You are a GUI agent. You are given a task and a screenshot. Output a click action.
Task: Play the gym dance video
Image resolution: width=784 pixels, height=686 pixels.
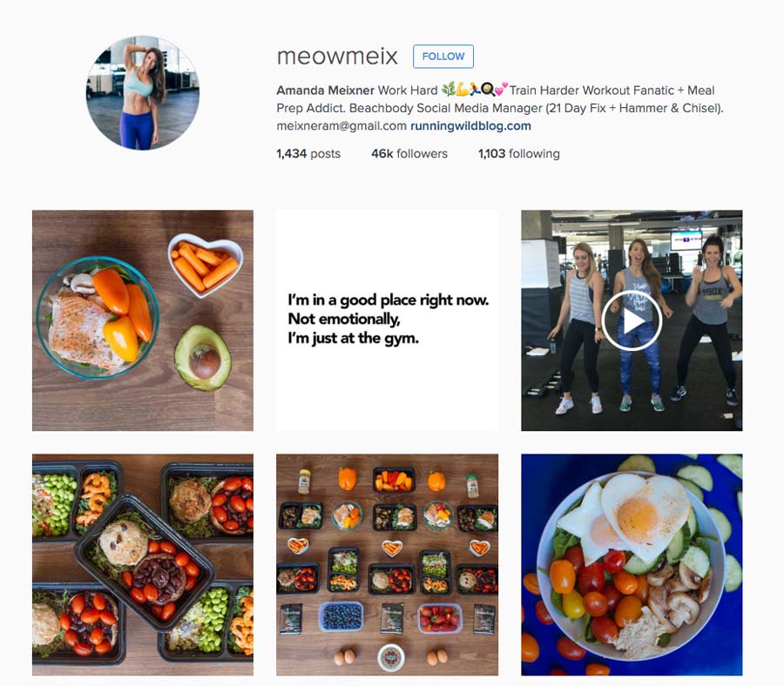pyautogui.click(x=632, y=320)
